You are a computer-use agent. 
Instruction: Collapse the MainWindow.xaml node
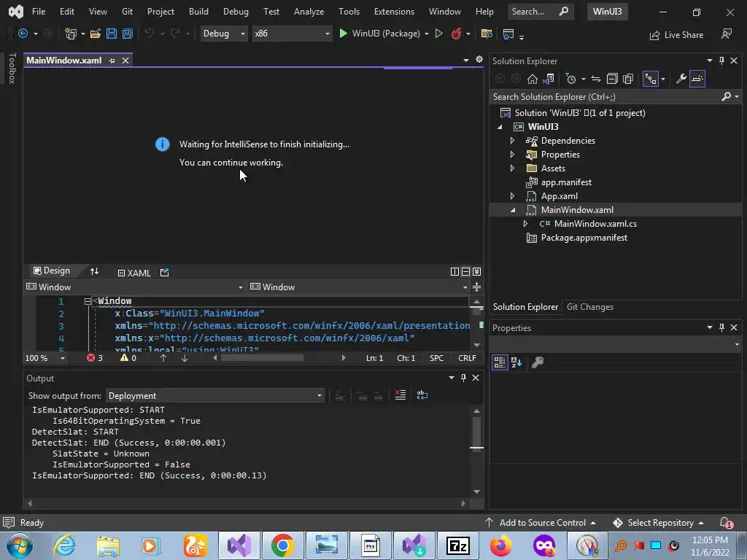[513, 210]
